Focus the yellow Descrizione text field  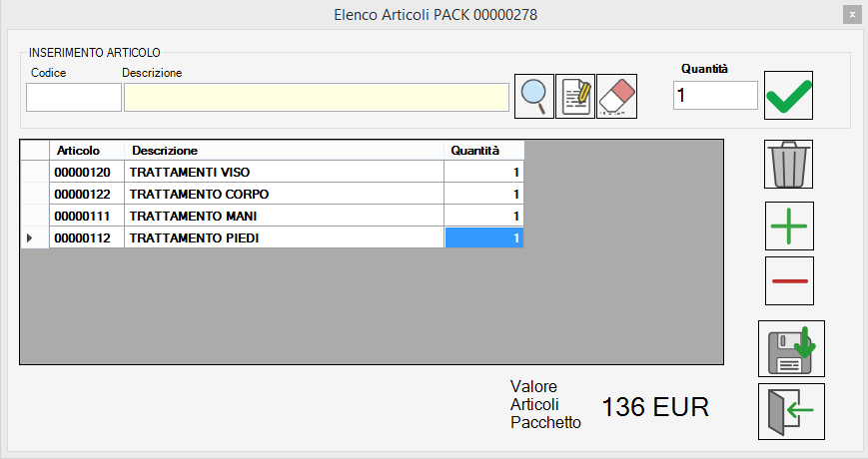pyautogui.click(x=316, y=97)
